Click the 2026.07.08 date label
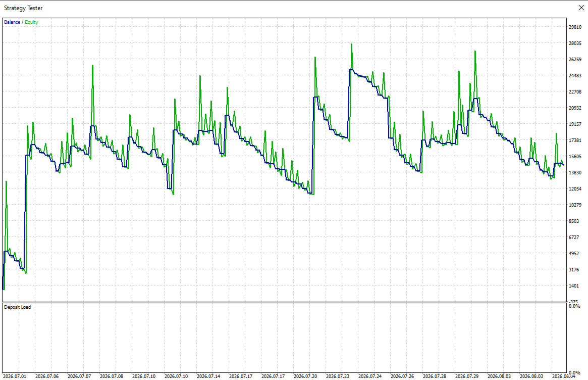The width and height of the screenshot is (588, 380). click(x=112, y=376)
